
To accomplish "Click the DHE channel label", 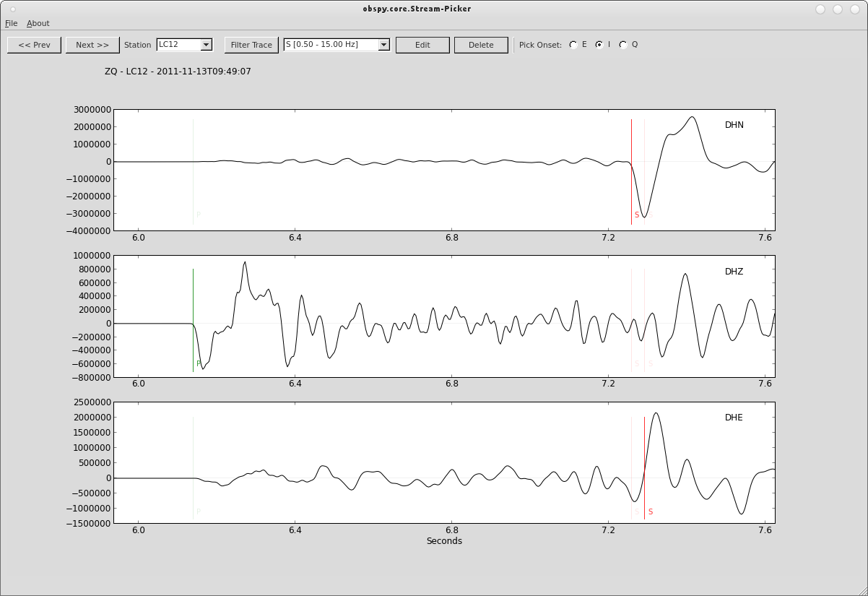I will pos(735,418).
